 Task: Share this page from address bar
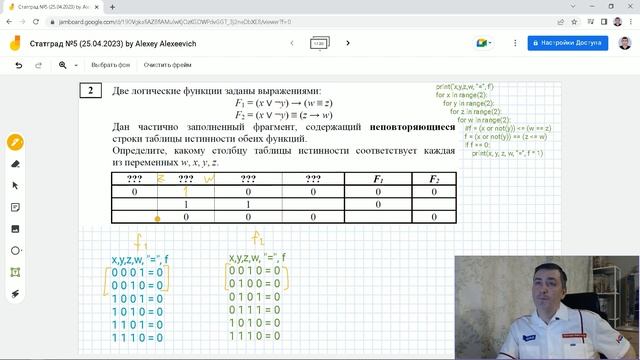(561, 22)
